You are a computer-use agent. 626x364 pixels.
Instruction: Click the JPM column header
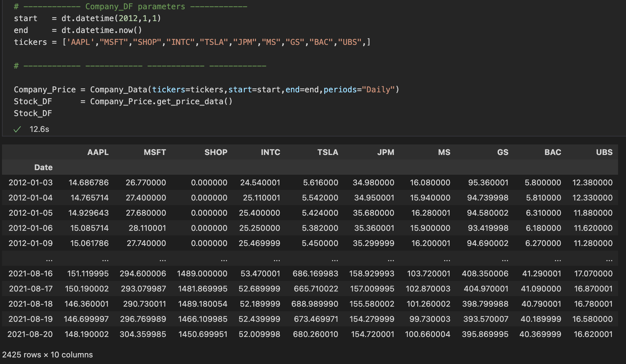click(x=386, y=152)
